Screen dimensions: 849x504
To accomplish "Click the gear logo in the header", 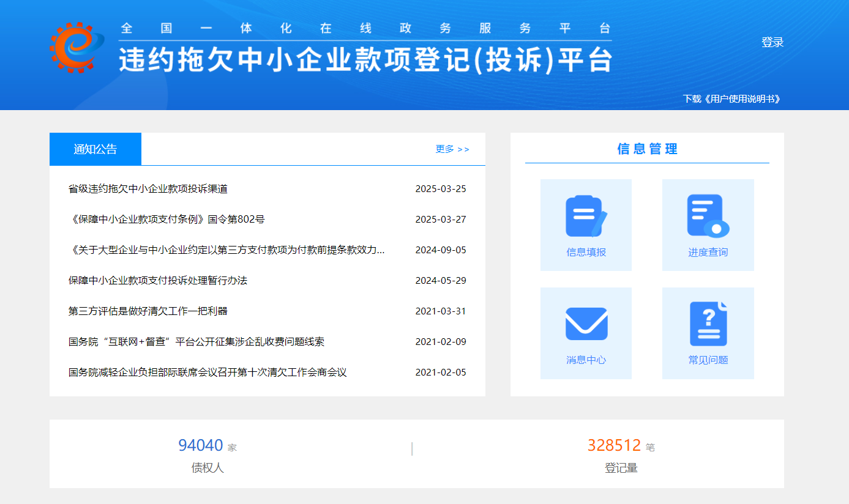I will tap(73, 48).
